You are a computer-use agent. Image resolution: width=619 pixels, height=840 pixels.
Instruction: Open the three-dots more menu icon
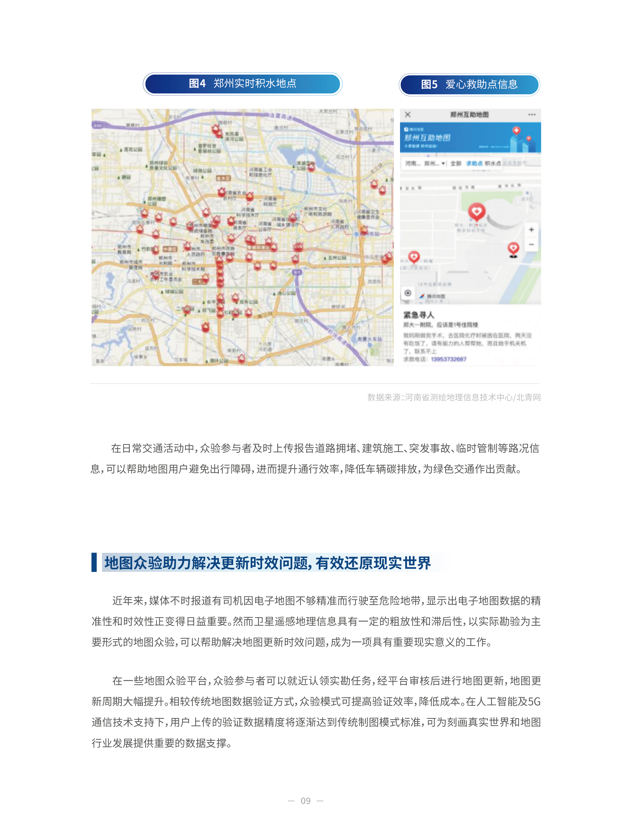[x=532, y=115]
